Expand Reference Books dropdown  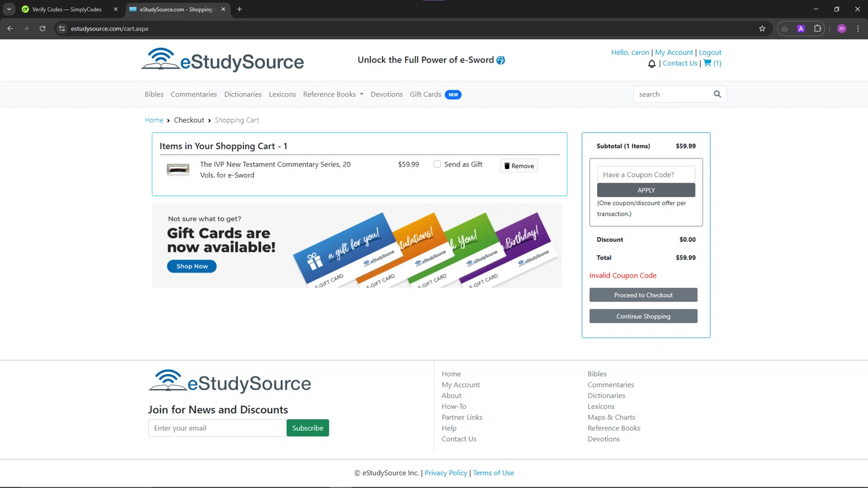333,94
